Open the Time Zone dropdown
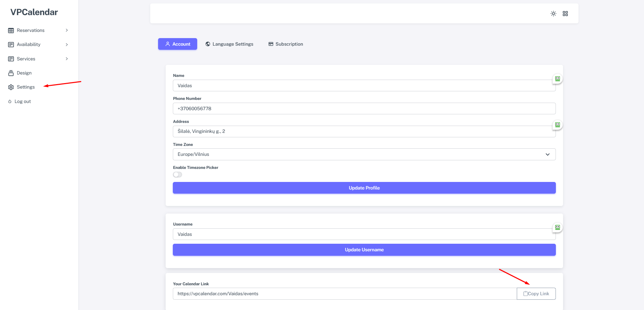Image resolution: width=644 pixels, height=310 pixels. tap(364, 154)
